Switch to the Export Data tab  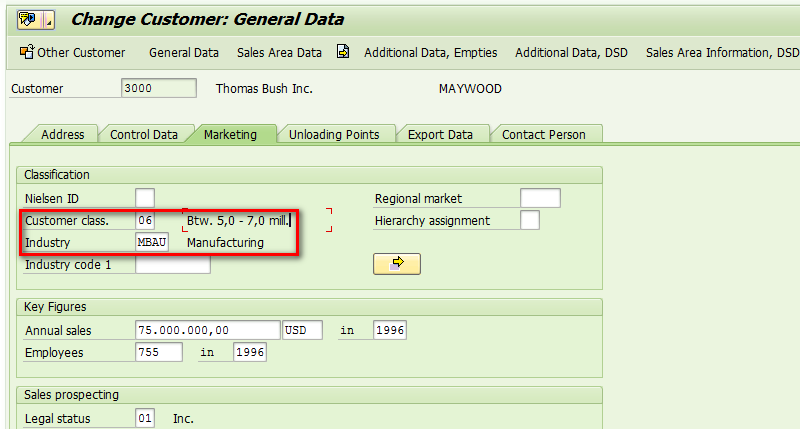pos(440,135)
